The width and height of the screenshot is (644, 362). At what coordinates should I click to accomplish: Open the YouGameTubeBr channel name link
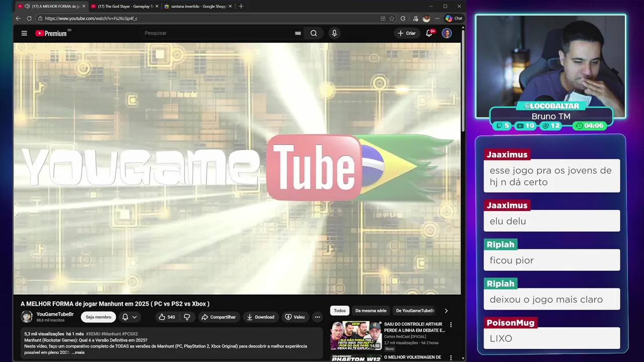[55, 314]
